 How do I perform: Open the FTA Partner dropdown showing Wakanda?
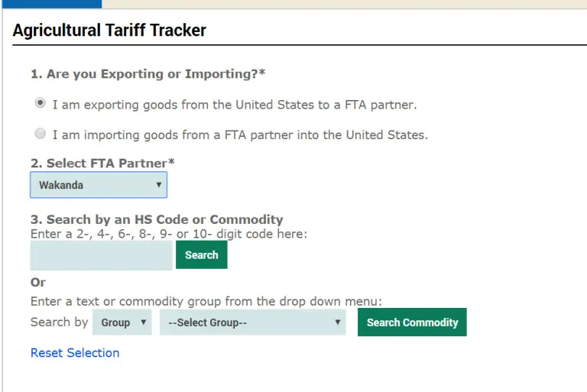99,185
